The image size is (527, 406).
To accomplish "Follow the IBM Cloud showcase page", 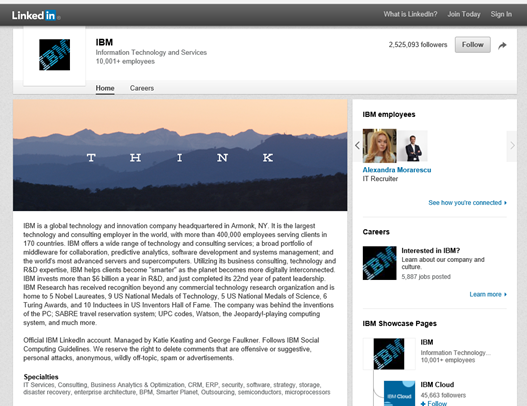I will 434,403.
